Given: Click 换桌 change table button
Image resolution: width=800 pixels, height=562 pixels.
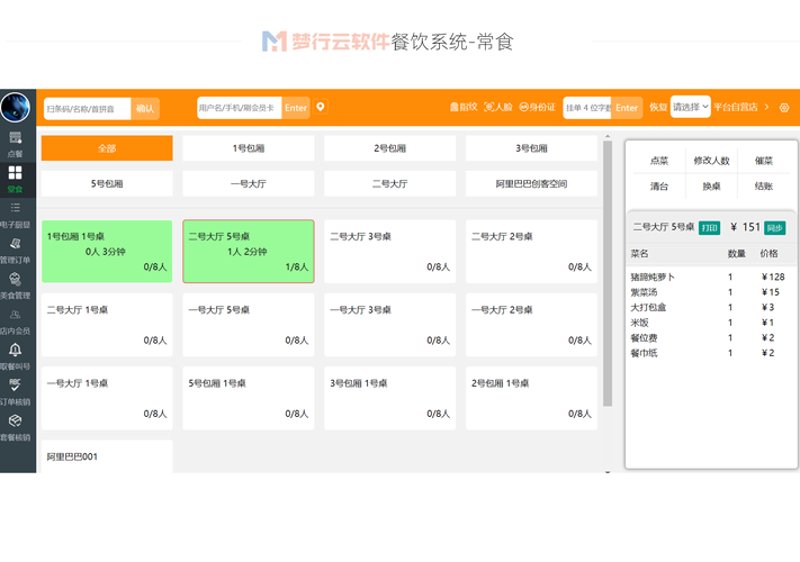Looking at the screenshot, I should [711, 186].
